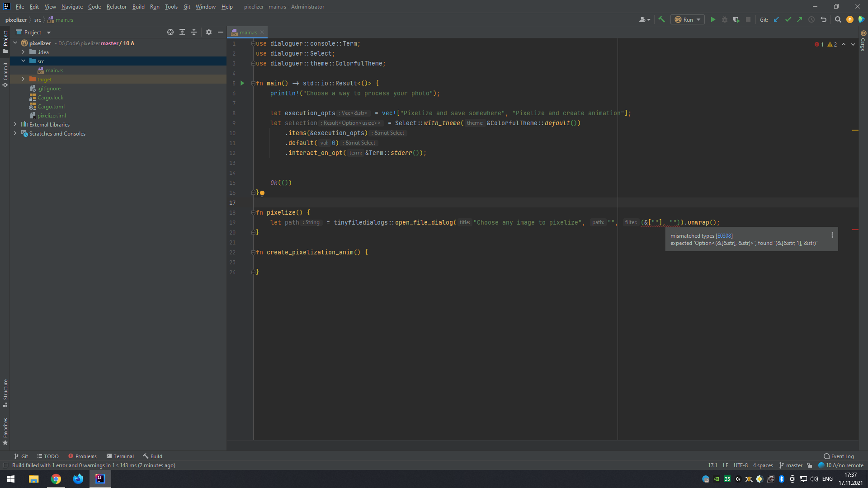Start debugging with the bug icon
This screenshot has height=488, width=868.
tap(725, 19)
